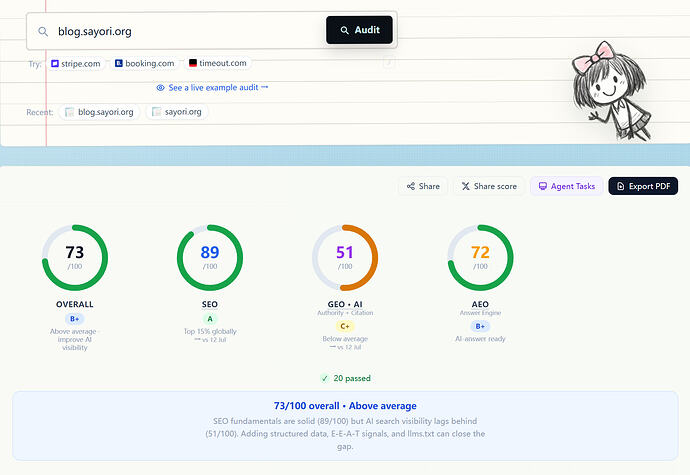The width and height of the screenshot is (690, 475).
Task: Click the B+ grade badge under OVERALL
Action: point(75,319)
